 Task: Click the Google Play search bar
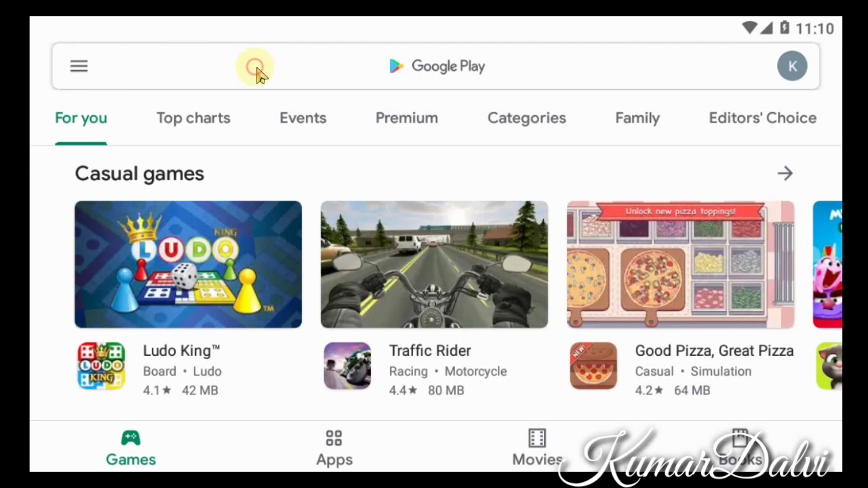(436, 66)
